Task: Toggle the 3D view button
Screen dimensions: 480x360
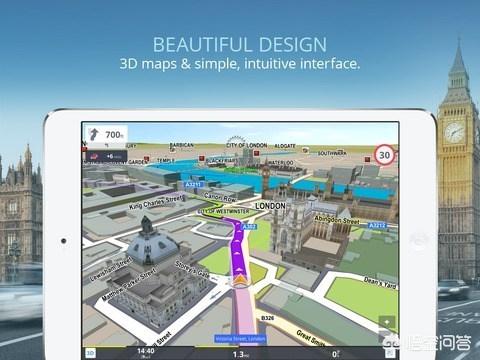Action: [91, 353]
